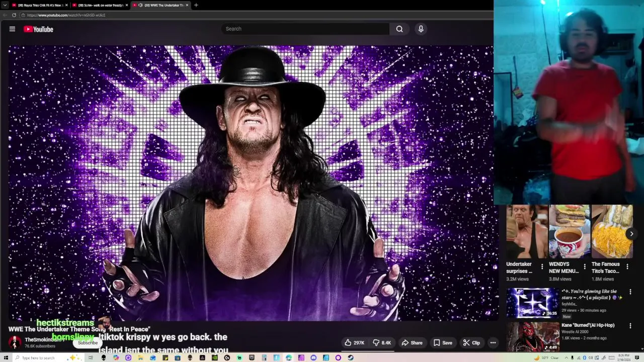Open the clock and date flyout

624,357
